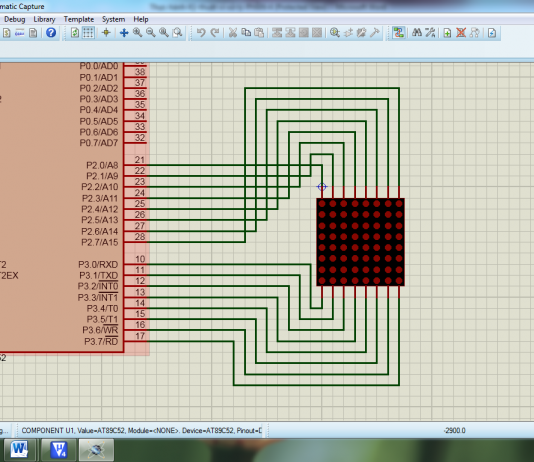Click the Remove Sheet red X icon
Screen dimensions: 534x462
[461, 33]
